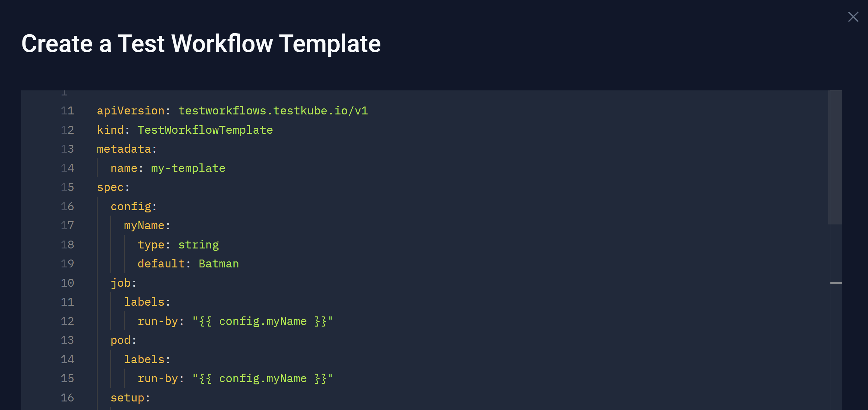Click the myName parameter key
This screenshot has height=410, width=868.
(x=144, y=225)
